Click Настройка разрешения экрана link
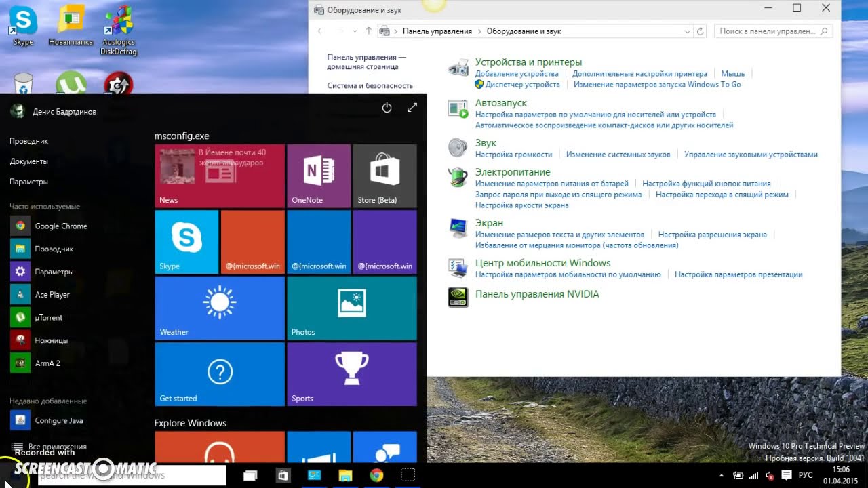The height and width of the screenshot is (488, 868). [x=712, y=235]
